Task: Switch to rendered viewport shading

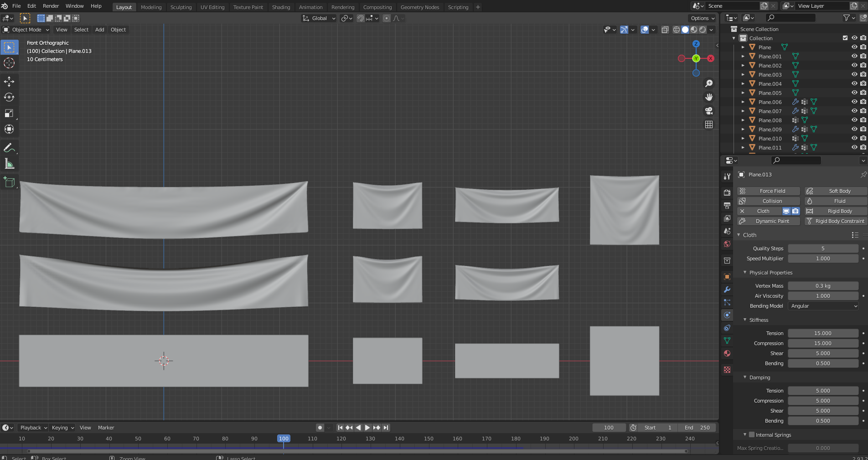Action: pyautogui.click(x=703, y=30)
